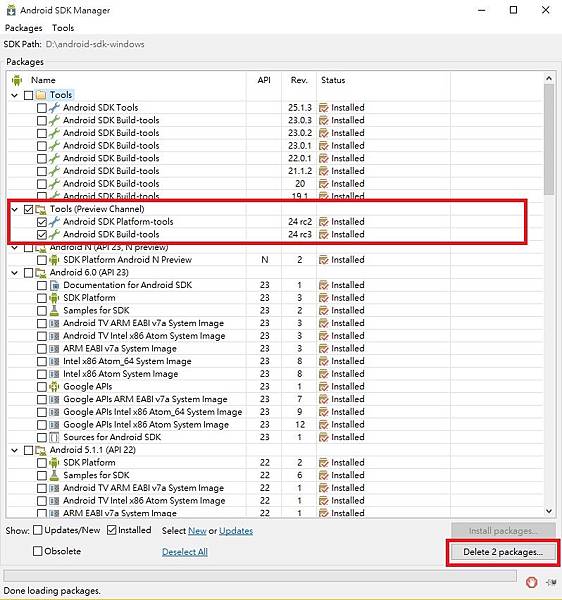This screenshot has height=600, width=562.
Task: Check the Intel x86 Atom System Image checkbox
Action: click(x=42, y=374)
